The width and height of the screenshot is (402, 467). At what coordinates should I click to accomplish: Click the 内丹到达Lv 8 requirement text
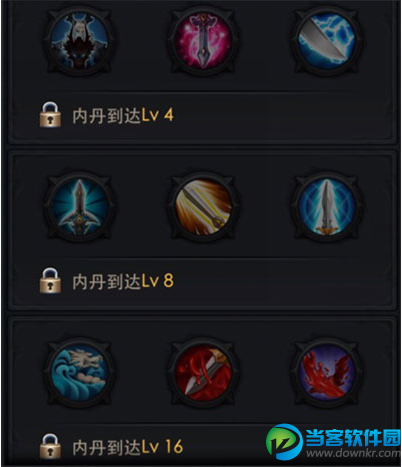tap(123, 281)
